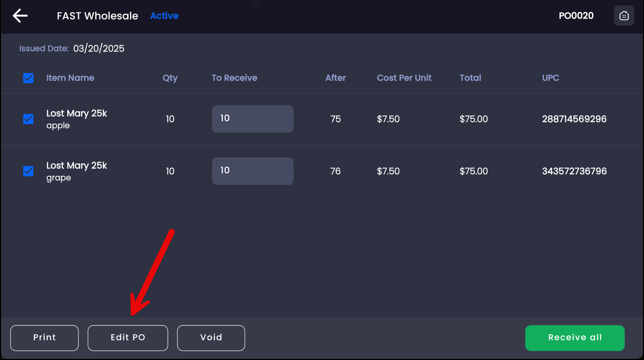The width and height of the screenshot is (644, 360).
Task: Click the To Receive field for apple
Action: 253,119
